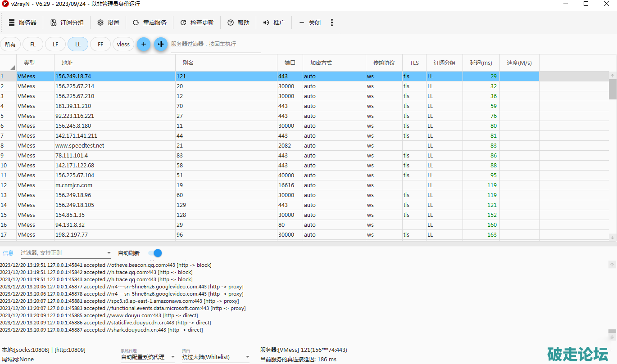Click 重启服务 restart service
This screenshot has height=364, width=617.
pos(150,22)
